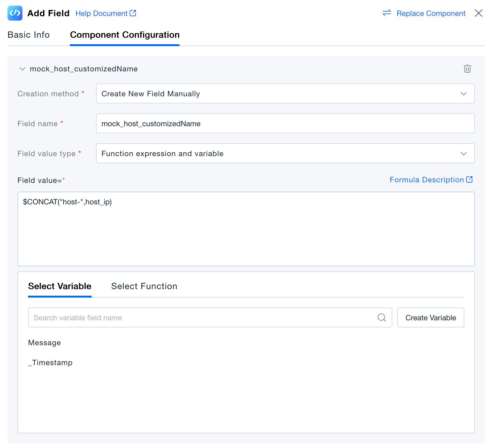Open the Creation method dropdown

click(x=285, y=93)
